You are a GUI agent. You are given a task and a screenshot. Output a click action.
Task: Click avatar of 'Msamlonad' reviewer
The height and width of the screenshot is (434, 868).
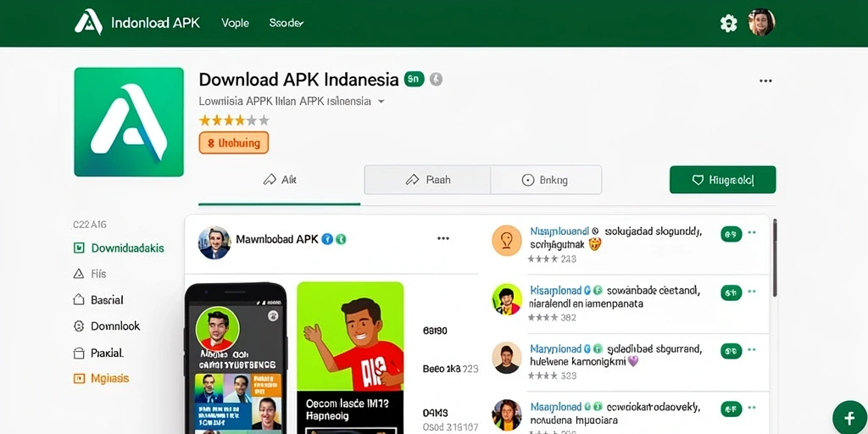[507, 415]
